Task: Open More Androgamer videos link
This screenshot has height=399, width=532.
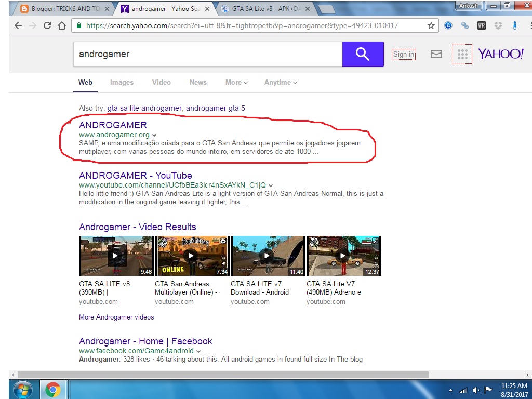Action: click(x=116, y=317)
